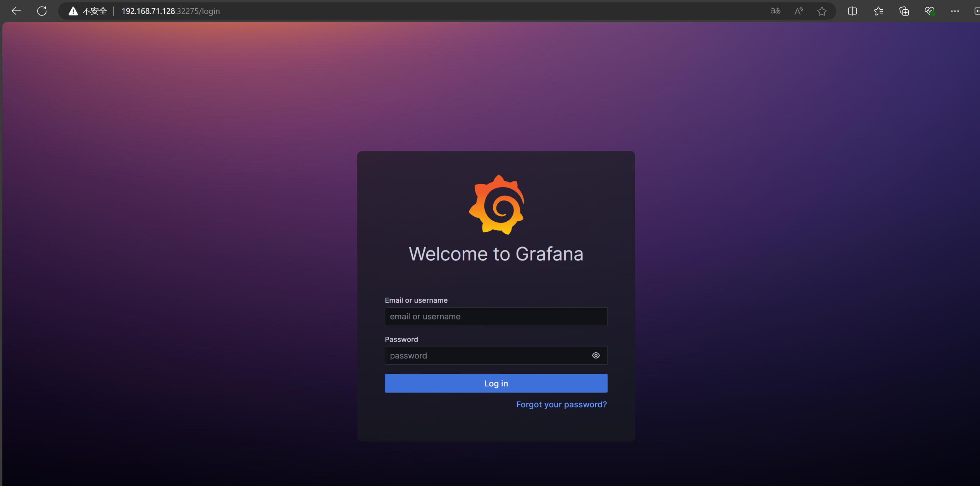Go back using the browser back arrow
Image resolution: width=980 pixels, height=486 pixels.
pyautogui.click(x=16, y=11)
